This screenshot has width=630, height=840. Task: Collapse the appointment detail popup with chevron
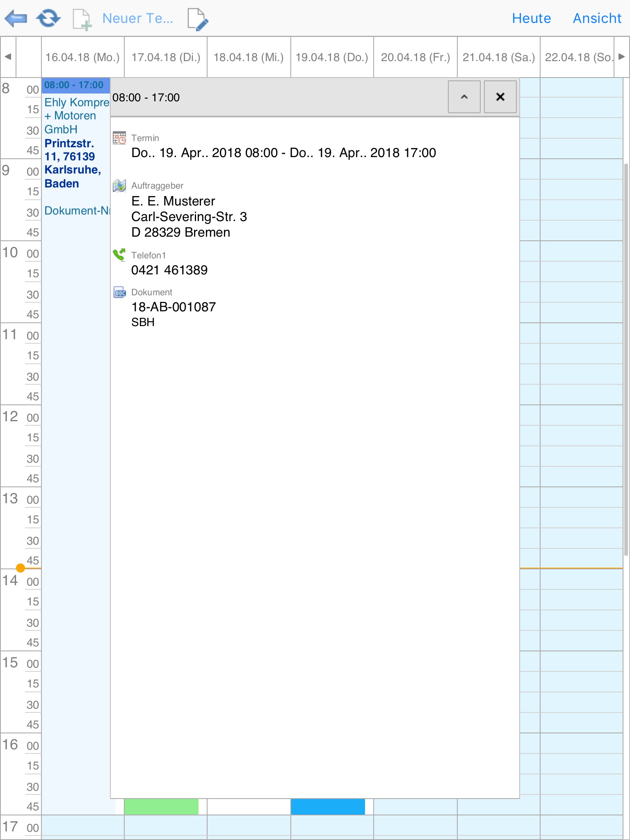coord(464,97)
